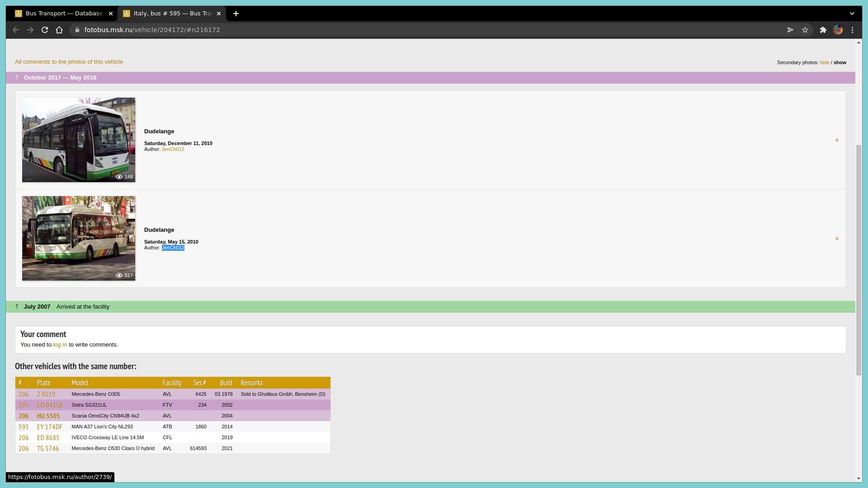
Task: Open the May 15, 2010 Dudelange photo thumbnail
Action: tap(79, 238)
